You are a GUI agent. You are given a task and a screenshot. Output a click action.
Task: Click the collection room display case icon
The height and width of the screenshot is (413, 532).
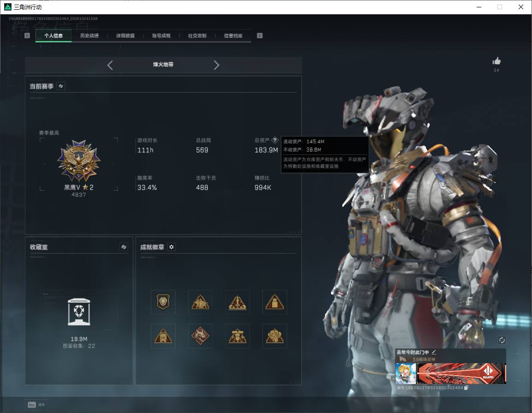pos(79,312)
